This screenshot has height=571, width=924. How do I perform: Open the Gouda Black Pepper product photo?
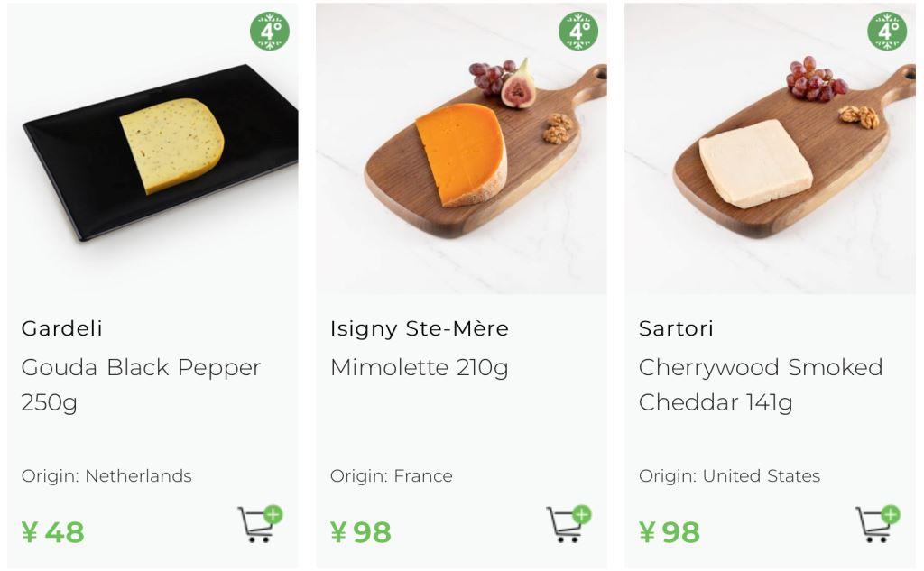pyautogui.click(x=152, y=149)
